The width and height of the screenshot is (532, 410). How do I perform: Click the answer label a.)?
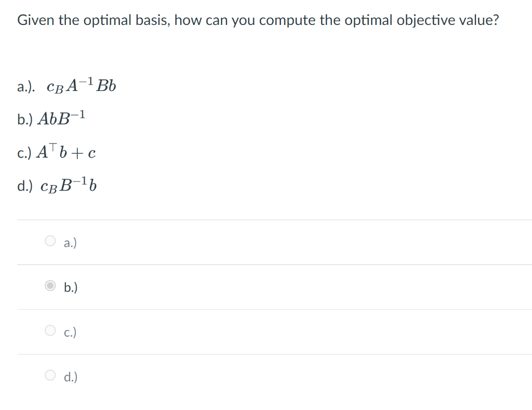tap(70, 242)
